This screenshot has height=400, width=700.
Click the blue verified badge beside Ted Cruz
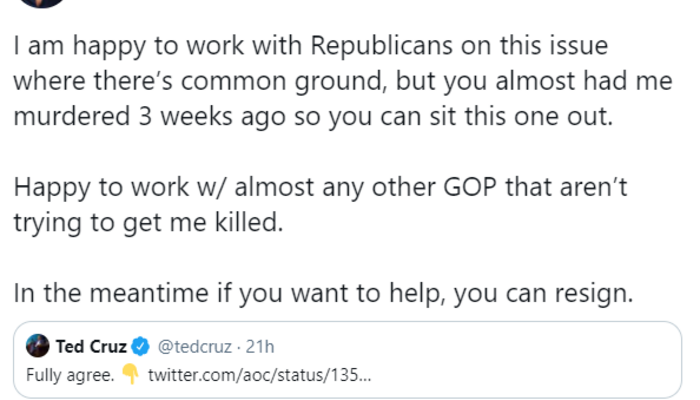click(142, 347)
